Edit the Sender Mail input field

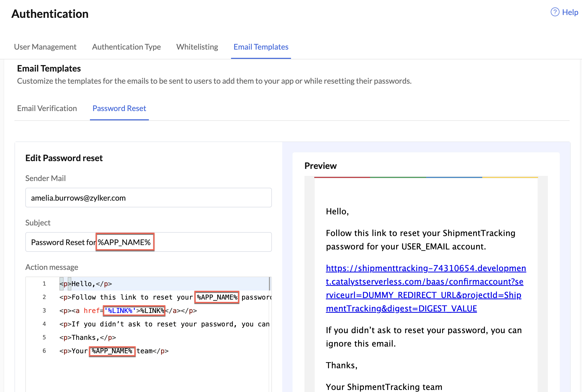[x=148, y=198]
